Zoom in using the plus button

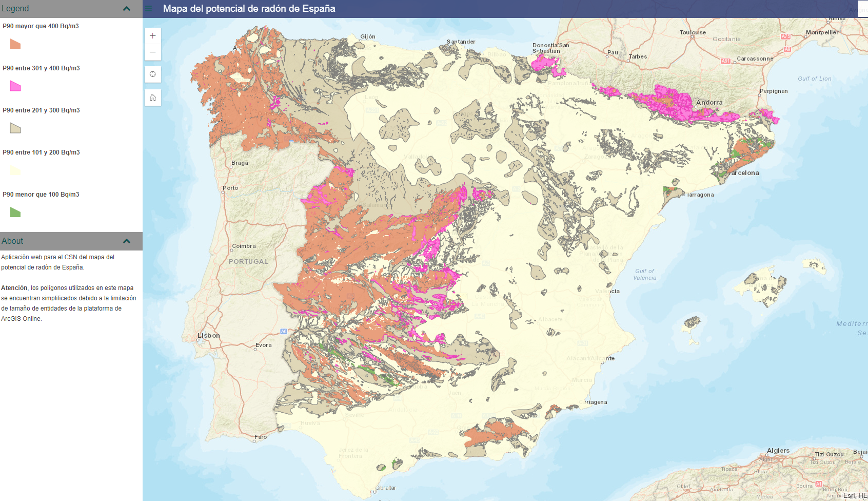point(152,35)
